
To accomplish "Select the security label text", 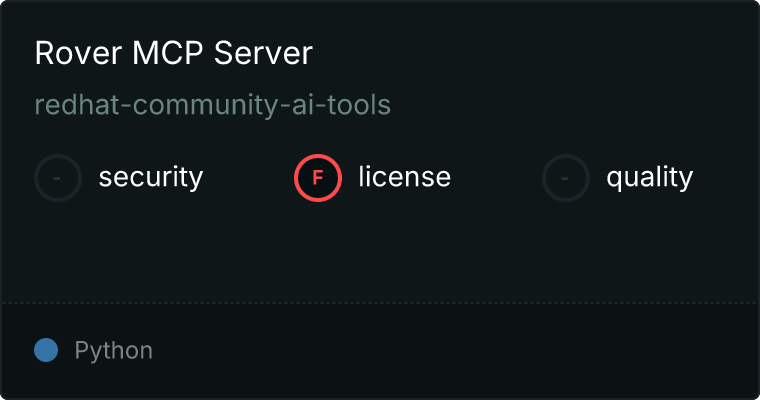I will [150, 178].
